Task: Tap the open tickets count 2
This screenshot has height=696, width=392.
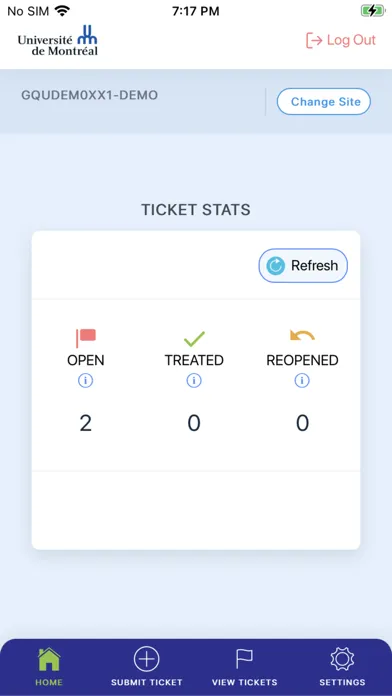Action: click(x=86, y=423)
